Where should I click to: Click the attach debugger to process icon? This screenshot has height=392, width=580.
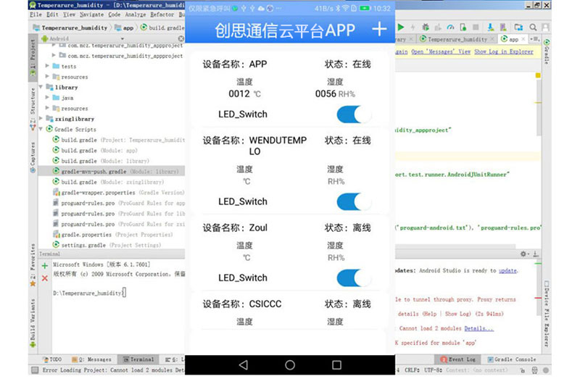click(x=463, y=27)
